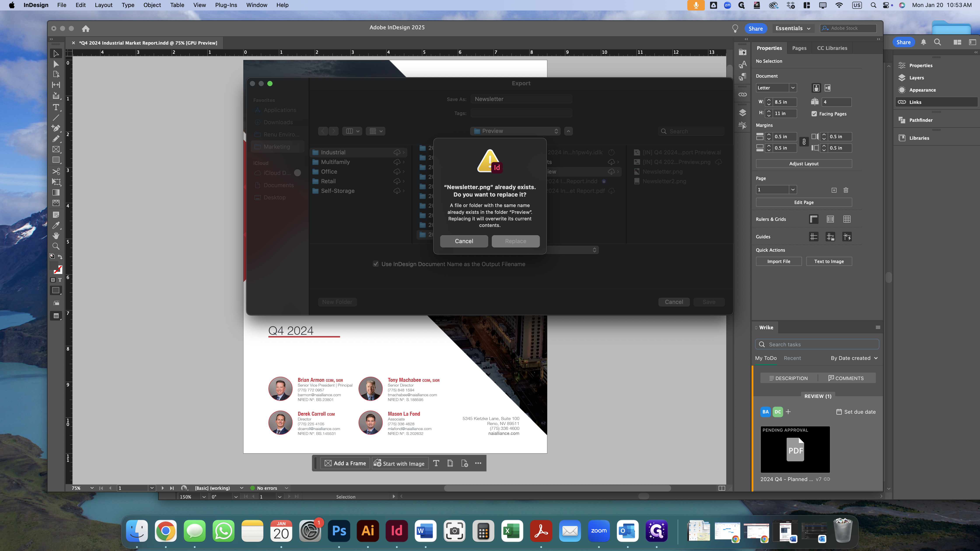Click Replace in the overwrite alert
Image resolution: width=980 pixels, height=551 pixels.
click(x=516, y=241)
